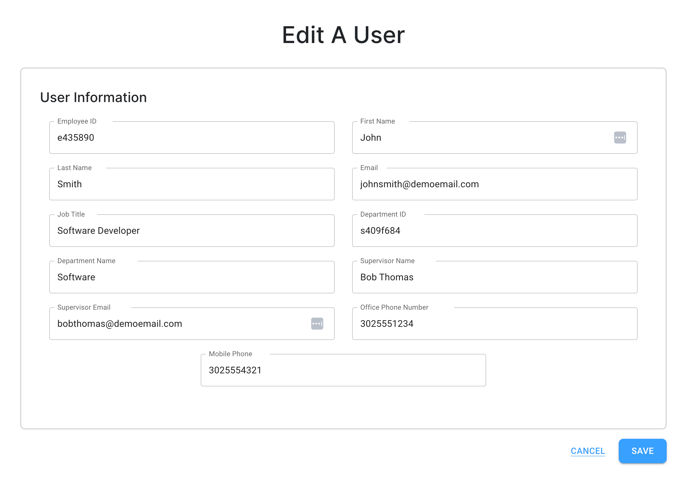Edit the Job Title field
This screenshot has height=485, width=688.
192,230
